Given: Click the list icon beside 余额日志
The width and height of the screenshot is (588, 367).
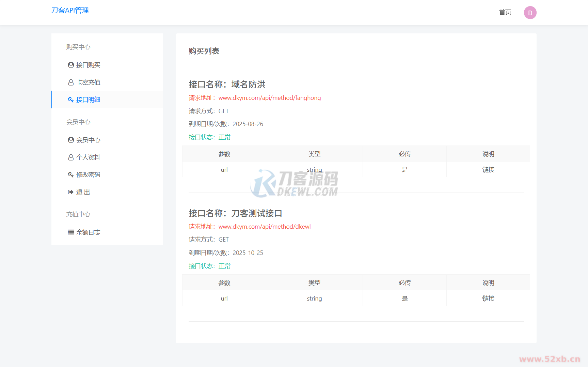Looking at the screenshot, I should [x=71, y=232].
